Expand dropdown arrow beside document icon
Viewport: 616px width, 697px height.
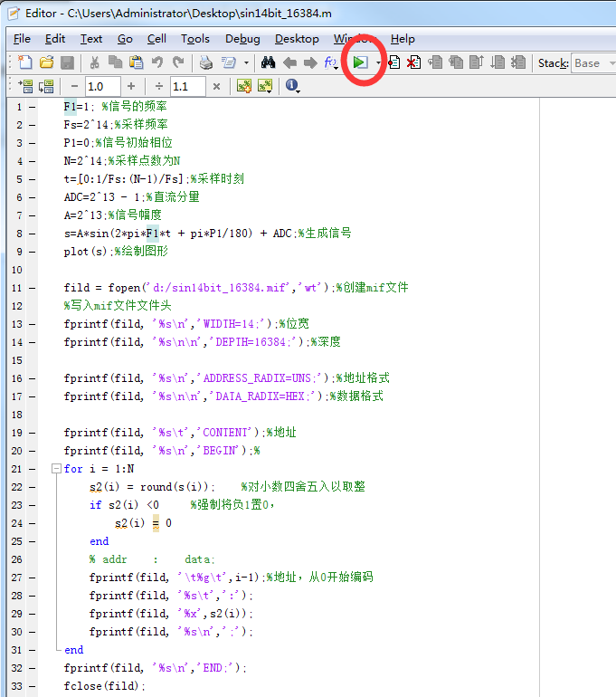click(246, 62)
